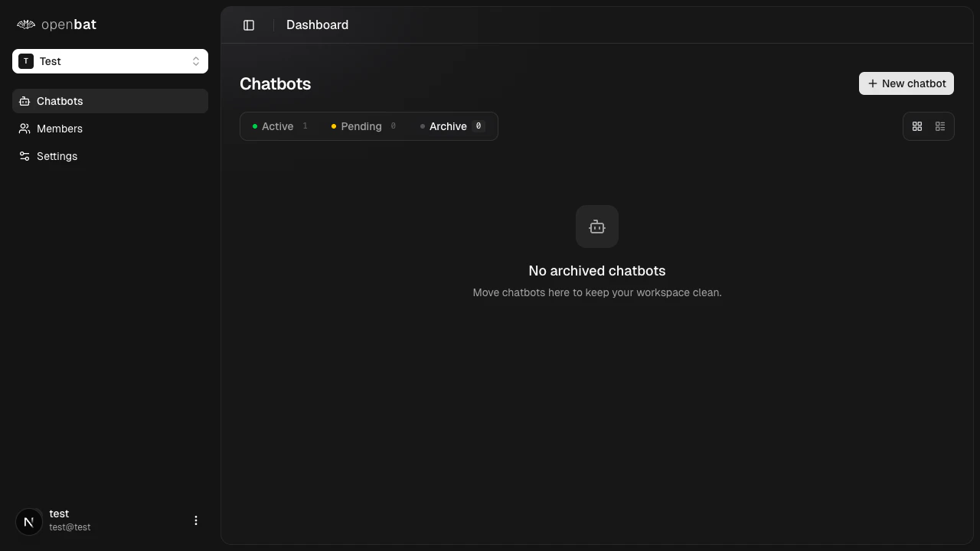
Task: Click the New chatbot button
Action: 906,83
